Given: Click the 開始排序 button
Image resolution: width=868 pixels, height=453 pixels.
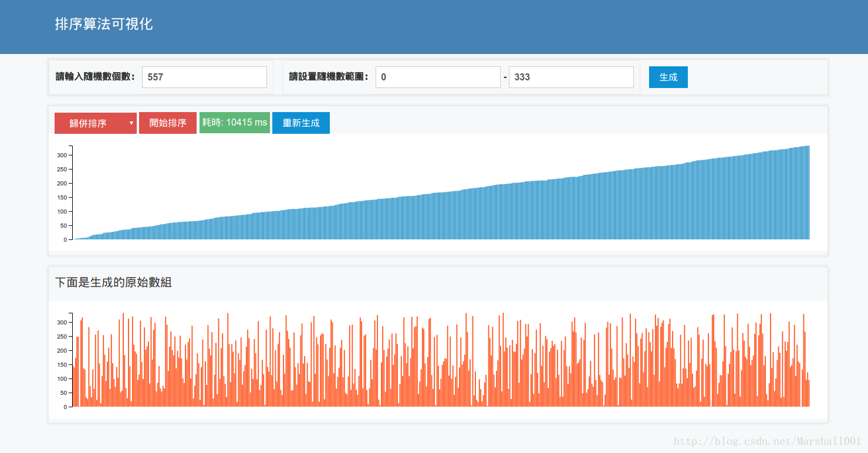Looking at the screenshot, I should [168, 123].
